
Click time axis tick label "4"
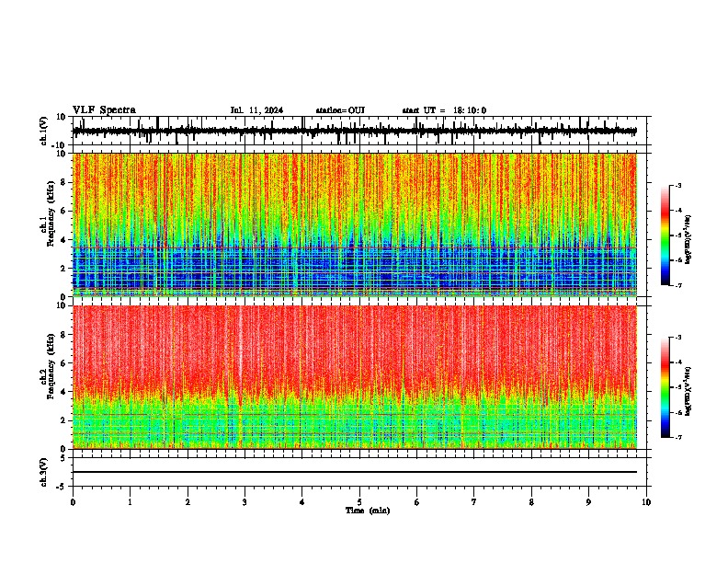302,502
